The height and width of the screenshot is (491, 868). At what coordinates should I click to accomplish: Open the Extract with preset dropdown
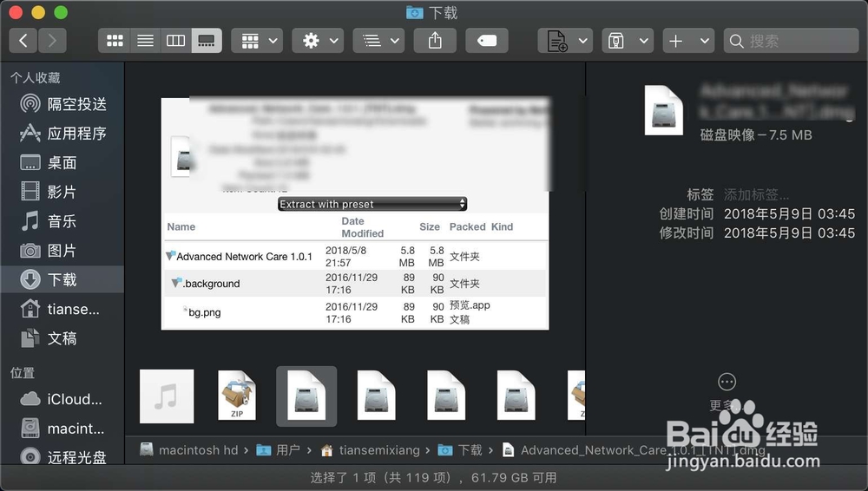pos(372,204)
